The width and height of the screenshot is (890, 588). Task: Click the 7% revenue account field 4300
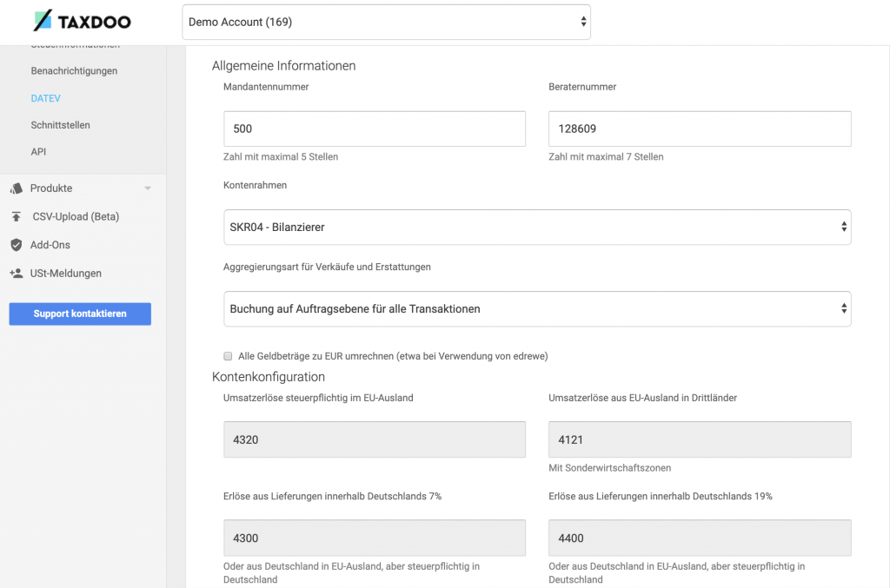tap(375, 538)
